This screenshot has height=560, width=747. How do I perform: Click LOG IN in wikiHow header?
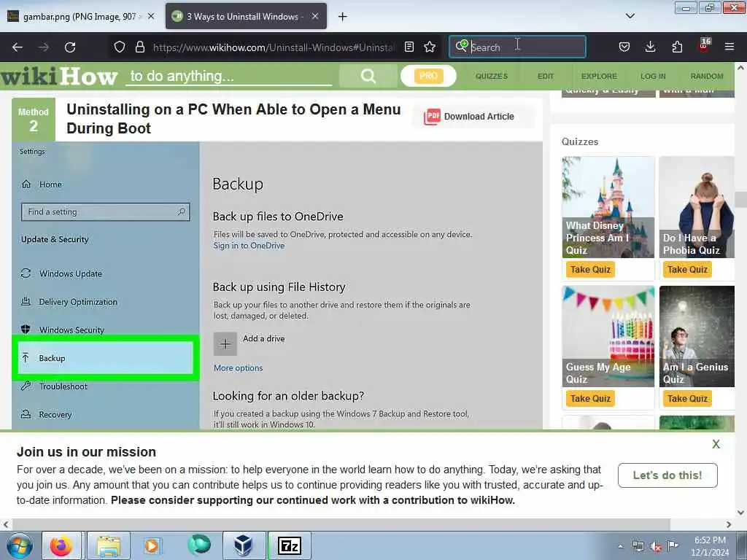[x=653, y=76]
